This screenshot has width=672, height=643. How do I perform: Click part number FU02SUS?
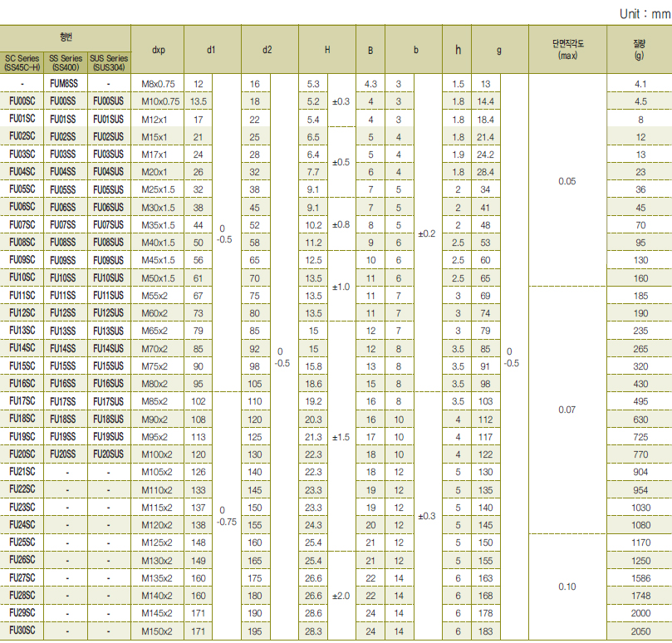tap(109, 137)
